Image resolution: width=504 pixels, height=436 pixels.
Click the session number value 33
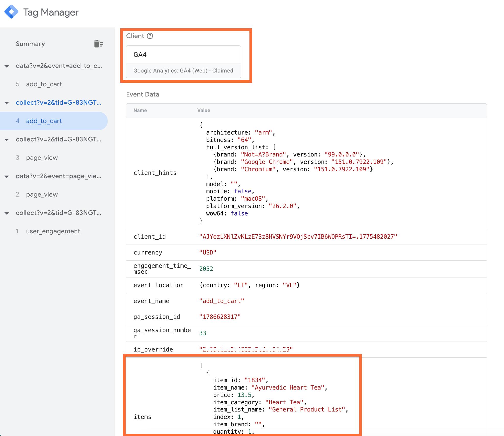click(202, 333)
